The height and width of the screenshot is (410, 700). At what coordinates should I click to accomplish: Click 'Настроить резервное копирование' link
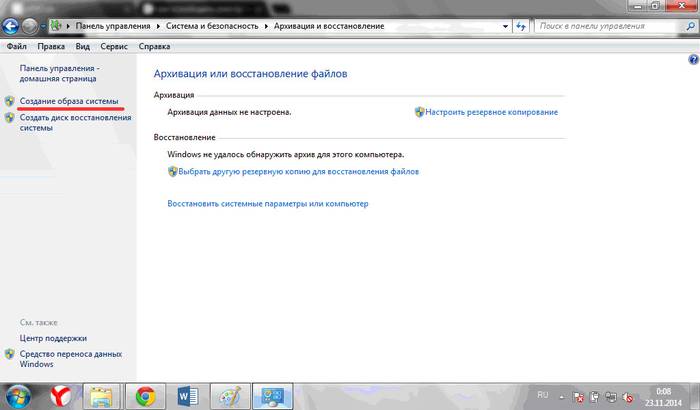(491, 112)
